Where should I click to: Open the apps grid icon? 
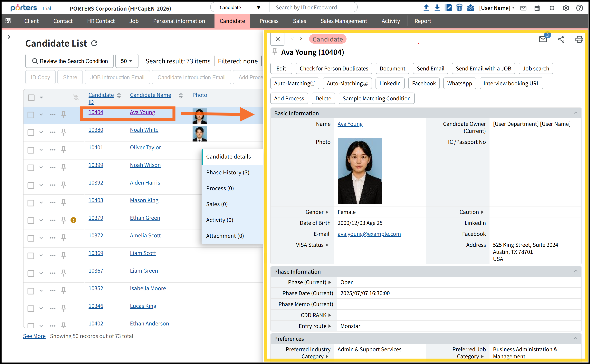click(x=552, y=8)
